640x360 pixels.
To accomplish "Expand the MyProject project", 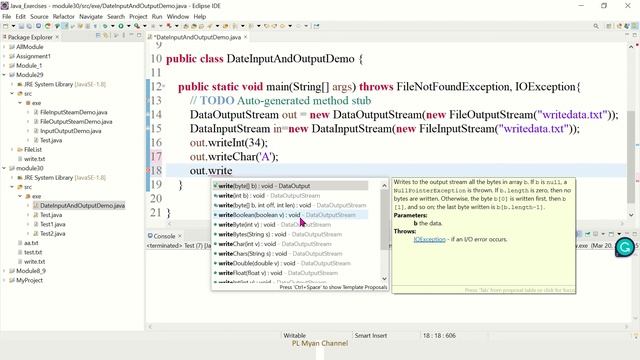I will (x=4, y=280).
